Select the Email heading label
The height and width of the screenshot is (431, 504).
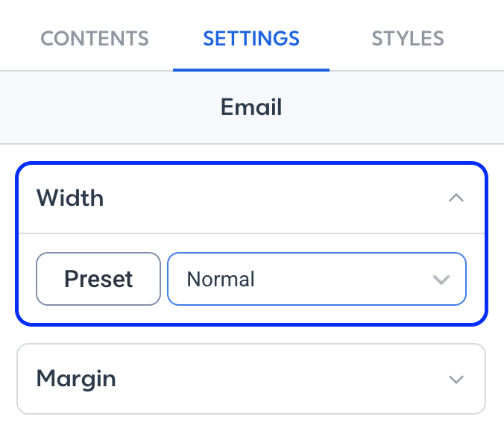tap(251, 107)
